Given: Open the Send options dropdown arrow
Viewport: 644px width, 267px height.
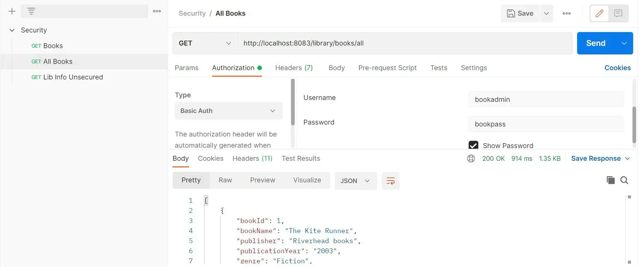Looking at the screenshot, I should pyautogui.click(x=624, y=43).
